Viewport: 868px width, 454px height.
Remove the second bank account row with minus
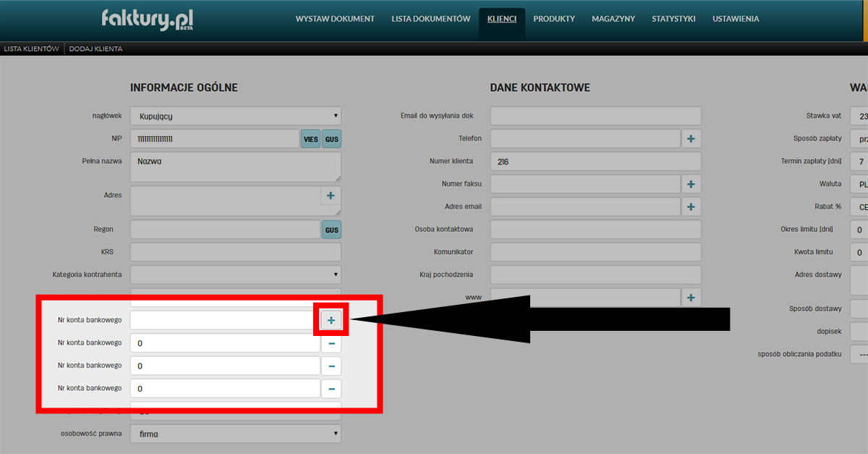point(331,343)
